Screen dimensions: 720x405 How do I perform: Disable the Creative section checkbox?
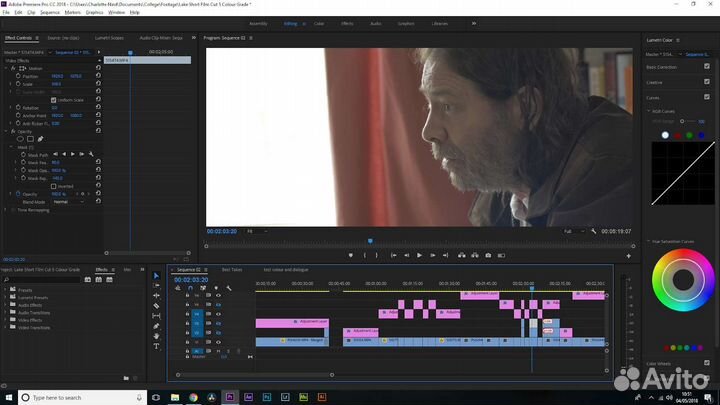pos(707,82)
